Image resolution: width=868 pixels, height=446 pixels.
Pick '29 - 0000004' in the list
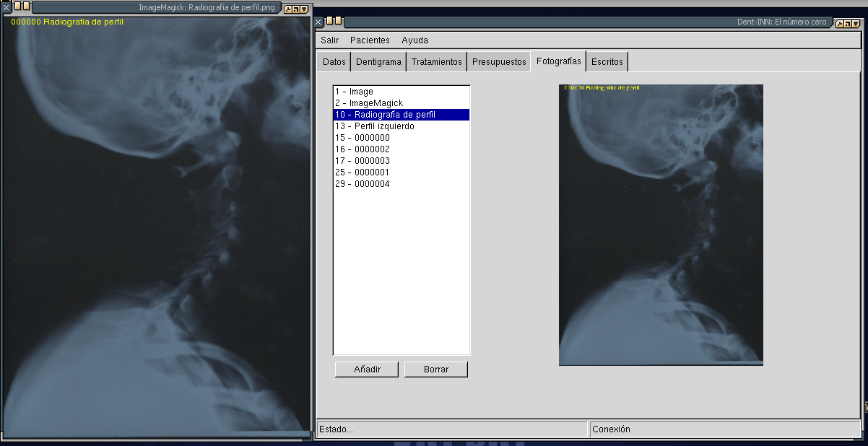362,184
